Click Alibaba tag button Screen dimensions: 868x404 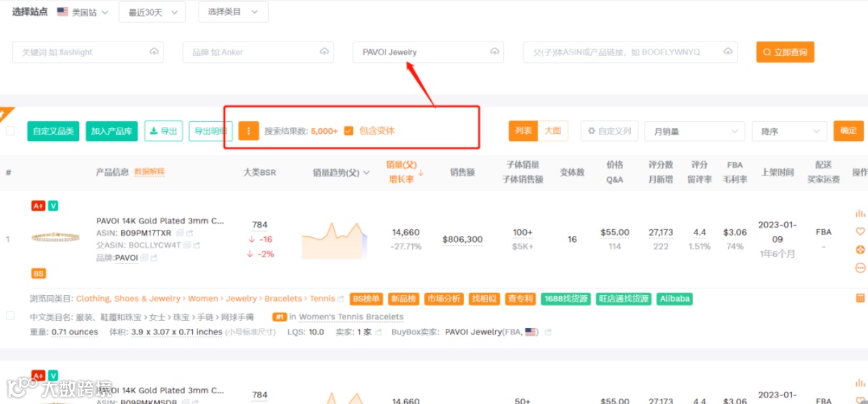tap(674, 299)
